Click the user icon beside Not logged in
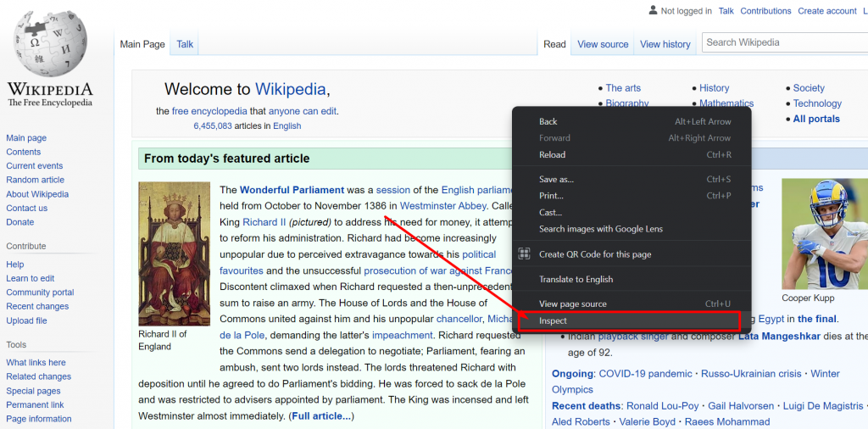The height and width of the screenshot is (429, 868). click(653, 10)
